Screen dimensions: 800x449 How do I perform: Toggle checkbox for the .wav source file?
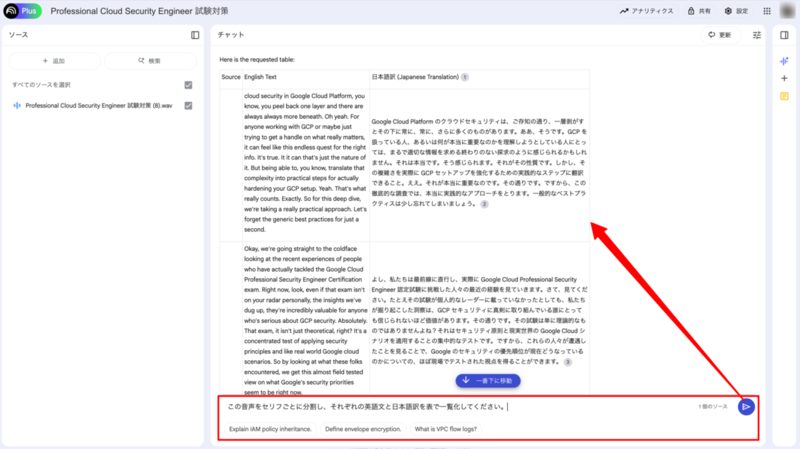click(x=188, y=106)
